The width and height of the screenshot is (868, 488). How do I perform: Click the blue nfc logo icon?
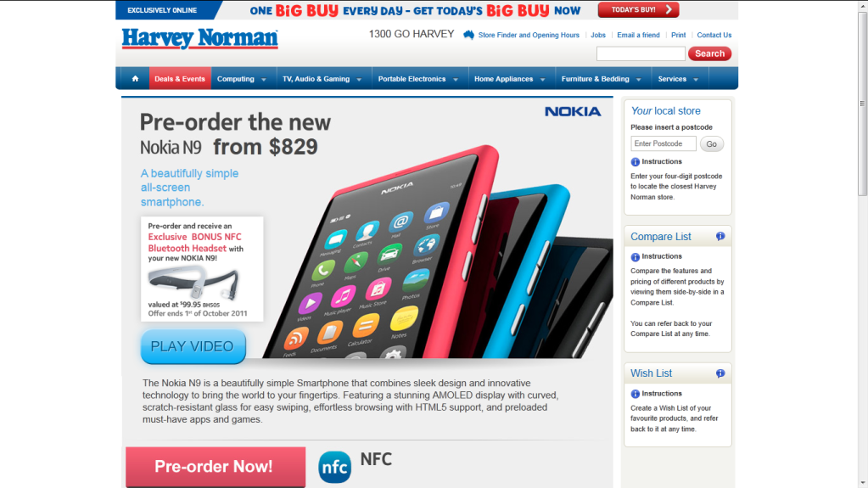(x=334, y=467)
